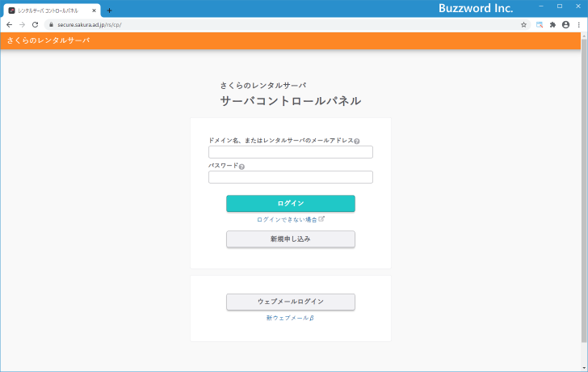Click the tab's favicon icon
This screenshot has height=372, width=588.
[x=11, y=11]
